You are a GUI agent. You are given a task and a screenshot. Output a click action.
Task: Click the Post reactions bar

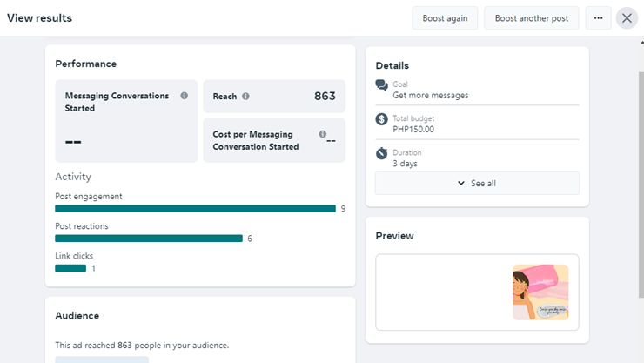[x=148, y=239]
